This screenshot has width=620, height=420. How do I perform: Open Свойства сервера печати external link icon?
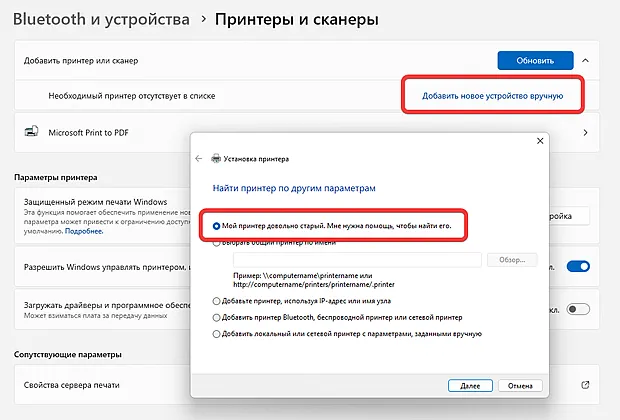pos(585,385)
